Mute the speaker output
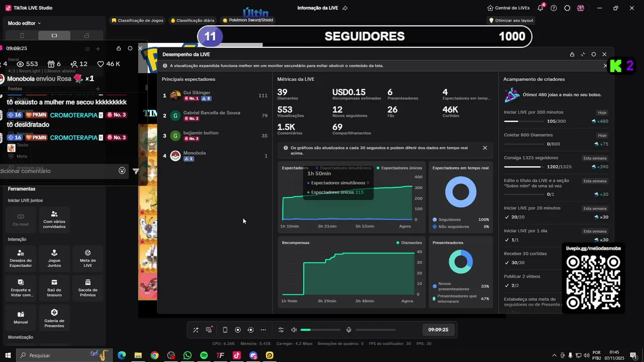This screenshot has height=362, width=644. (x=294, y=330)
